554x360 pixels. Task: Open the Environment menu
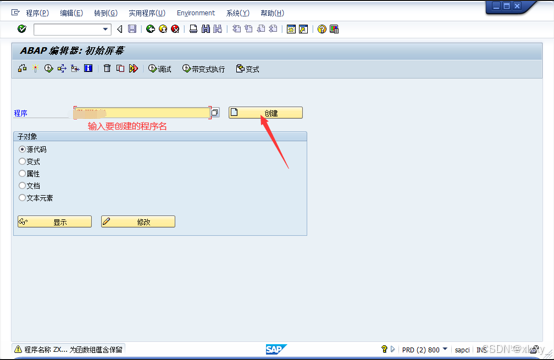[x=196, y=13]
